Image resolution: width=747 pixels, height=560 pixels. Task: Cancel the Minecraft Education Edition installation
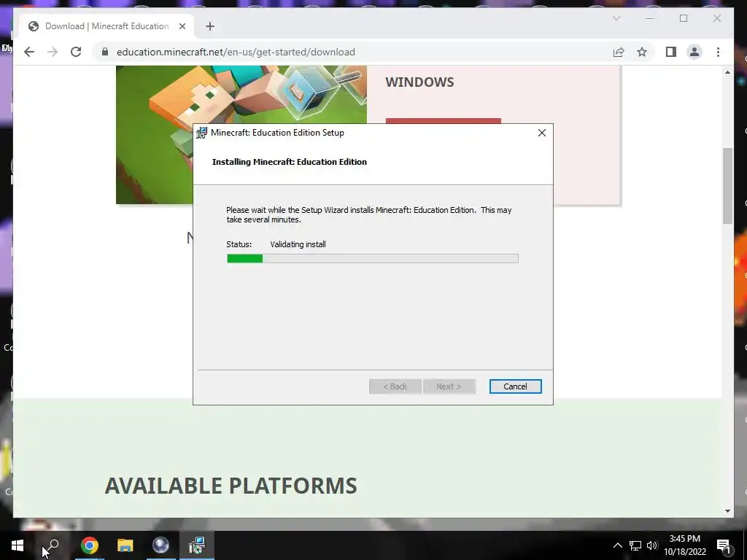515,386
